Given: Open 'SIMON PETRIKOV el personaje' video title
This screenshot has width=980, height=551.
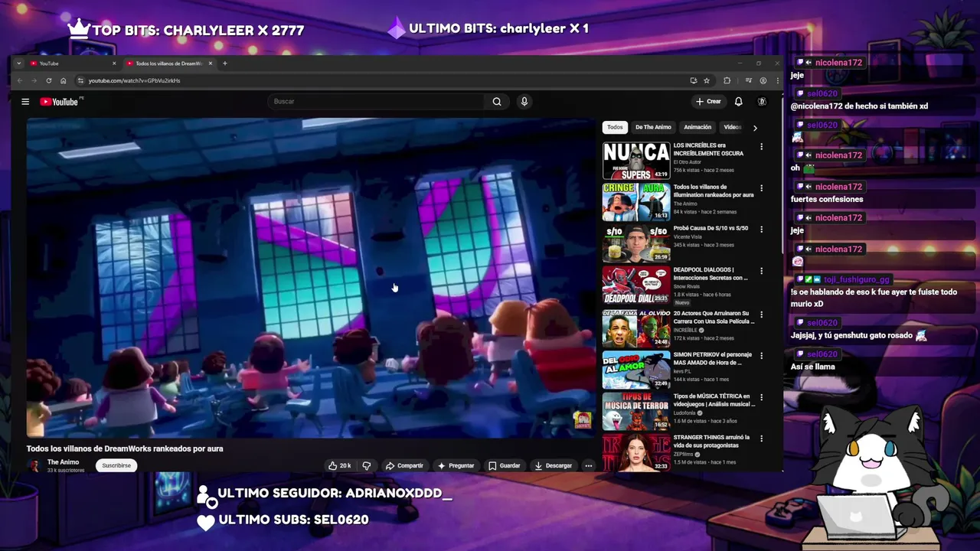Looking at the screenshot, I should (x=713, y=358).
